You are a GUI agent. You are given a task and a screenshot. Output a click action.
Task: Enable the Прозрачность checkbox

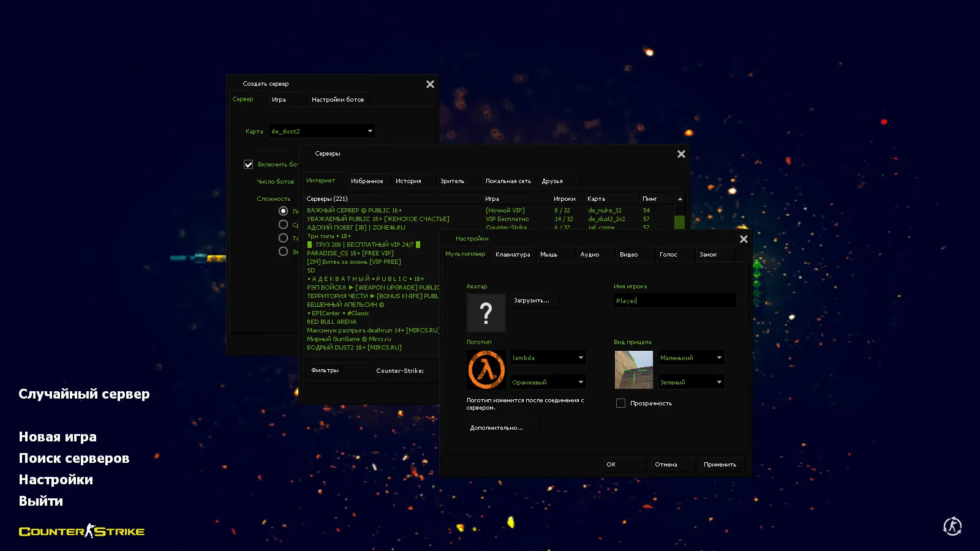click(x=620, y=403)
